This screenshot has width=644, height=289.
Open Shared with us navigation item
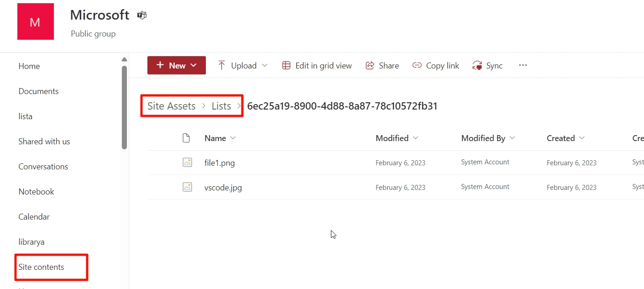coord(44,142)
